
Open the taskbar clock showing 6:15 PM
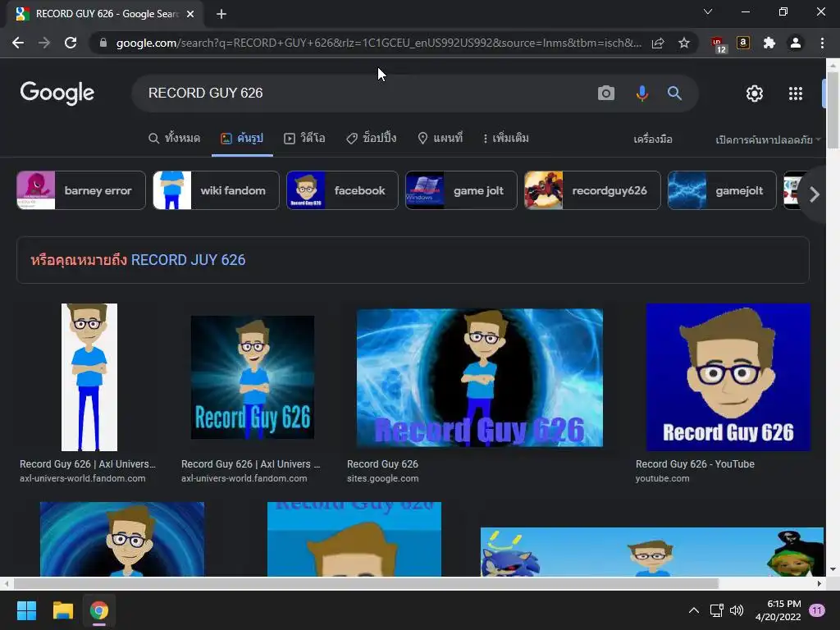778,610
